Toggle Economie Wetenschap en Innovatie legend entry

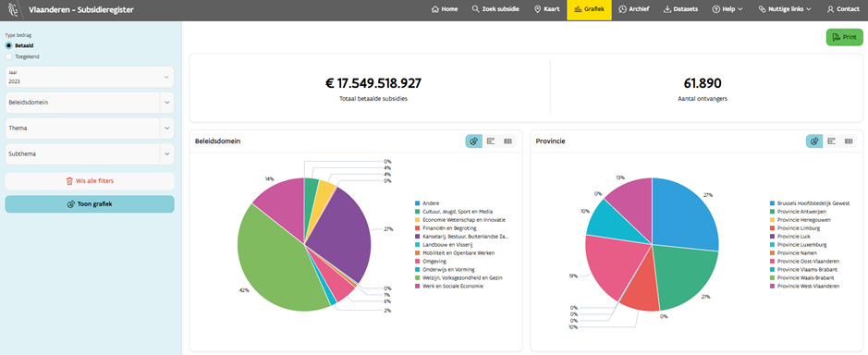point(460,220)
